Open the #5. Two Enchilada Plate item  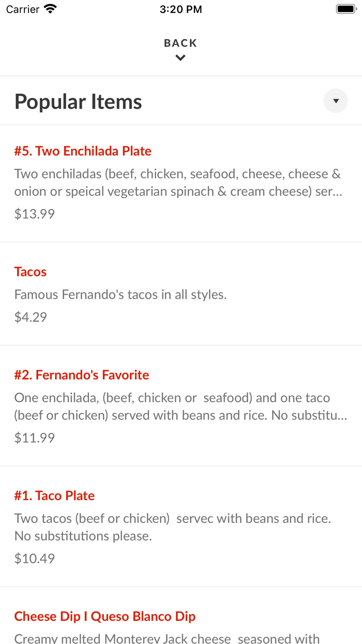[x=83, y=151]
